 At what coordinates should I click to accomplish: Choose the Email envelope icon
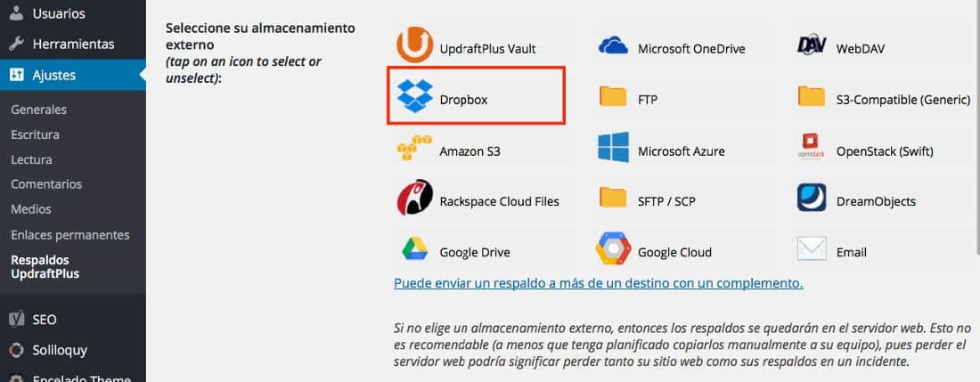click(812, 248)
